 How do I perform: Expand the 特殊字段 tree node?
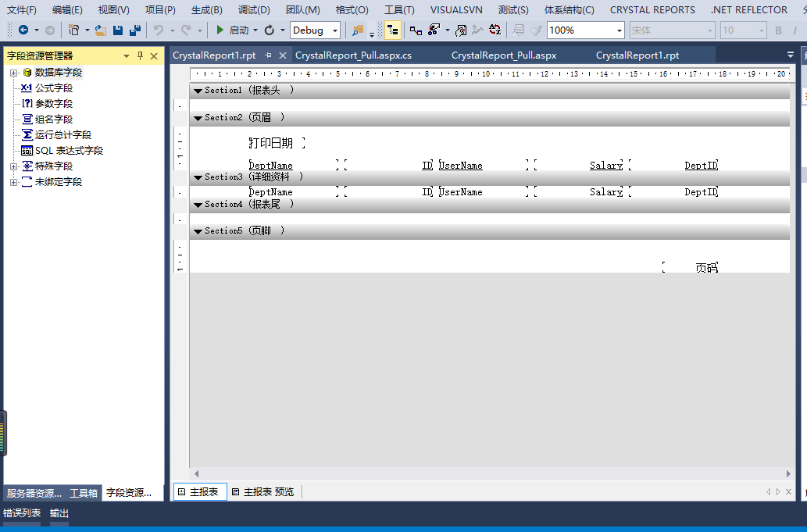[13, 166]
